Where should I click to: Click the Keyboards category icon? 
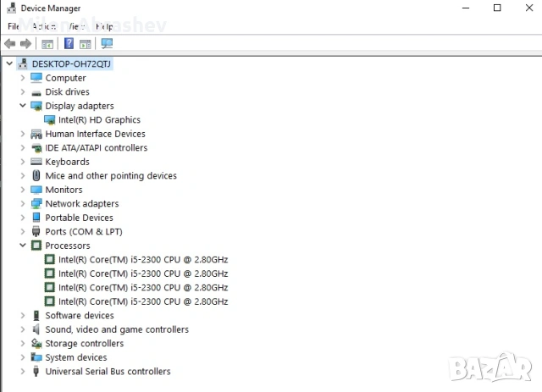[36, 162]
